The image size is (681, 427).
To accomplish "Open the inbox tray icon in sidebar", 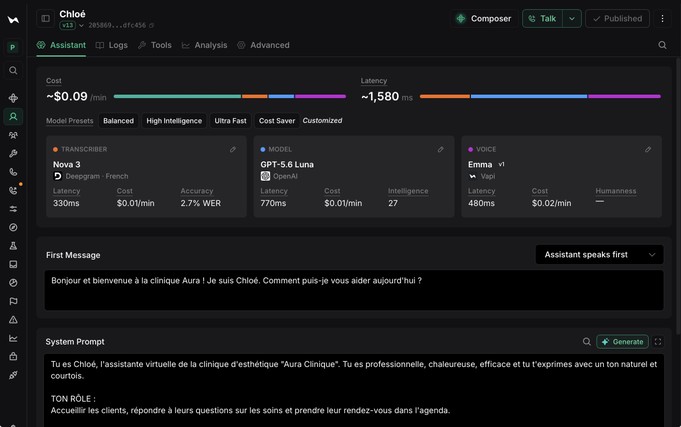I will click(x=13, y=264).
